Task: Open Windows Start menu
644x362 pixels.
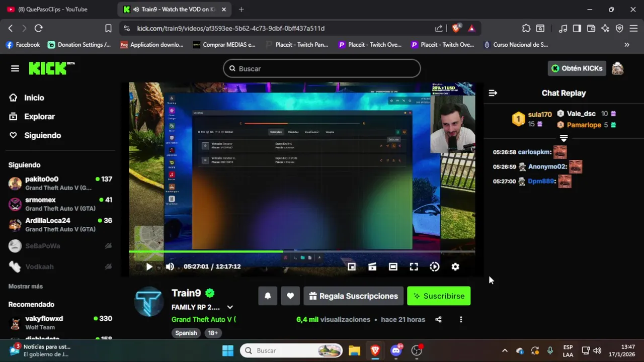Action: (228, 350)
